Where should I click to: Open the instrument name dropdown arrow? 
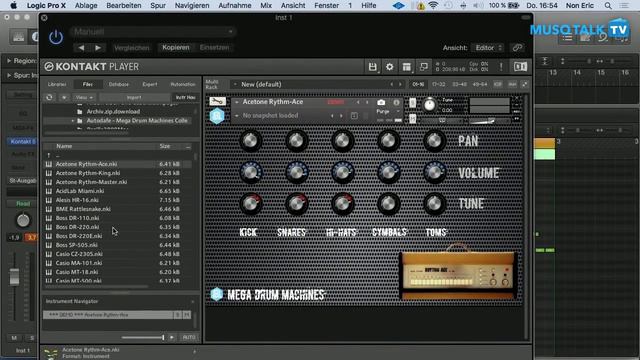click(237, 102)
